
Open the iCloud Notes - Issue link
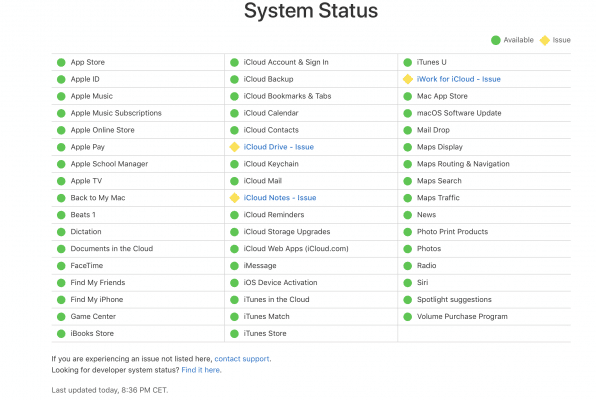[280, 198]
